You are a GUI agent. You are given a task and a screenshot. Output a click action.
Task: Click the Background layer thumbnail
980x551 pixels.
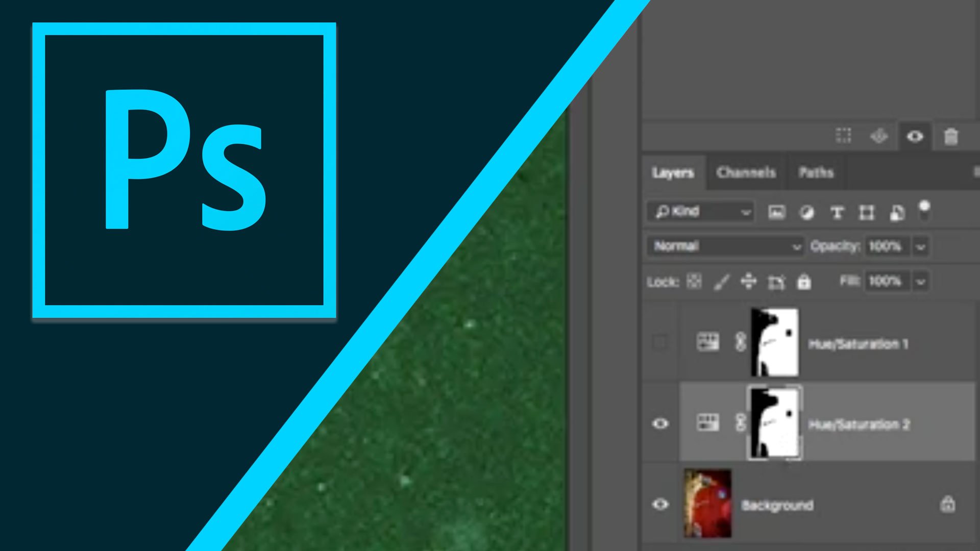pyautogui.click(x=707, y=504)
